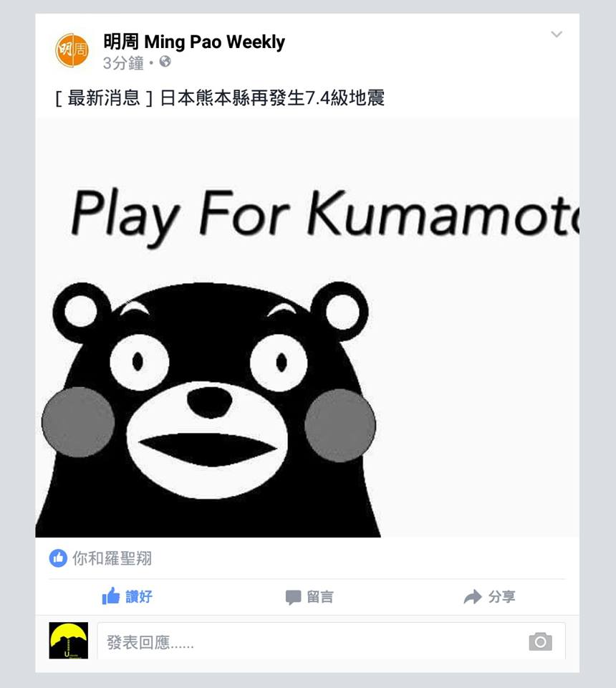Image resolution: width=616 pixels, height=688 pixels.
Task: Click the 留言 comment text button
Action: [x=320, y=597]
